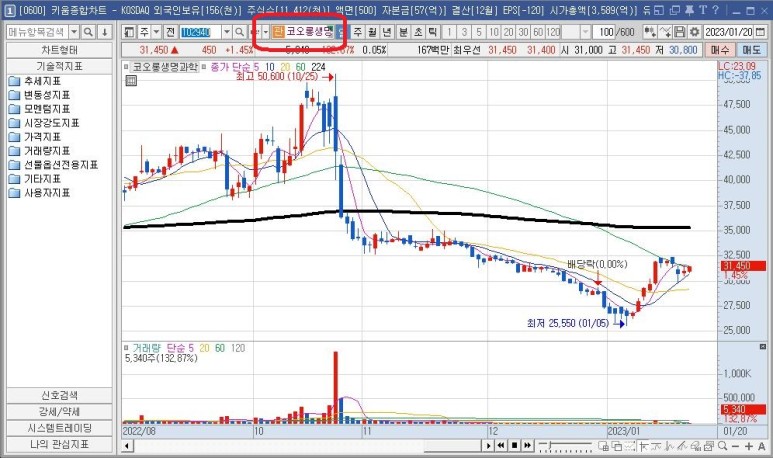Click the window-link icon left of the pin icon
Viewport: 773px width, 458px height.
(x=675, y=10)
